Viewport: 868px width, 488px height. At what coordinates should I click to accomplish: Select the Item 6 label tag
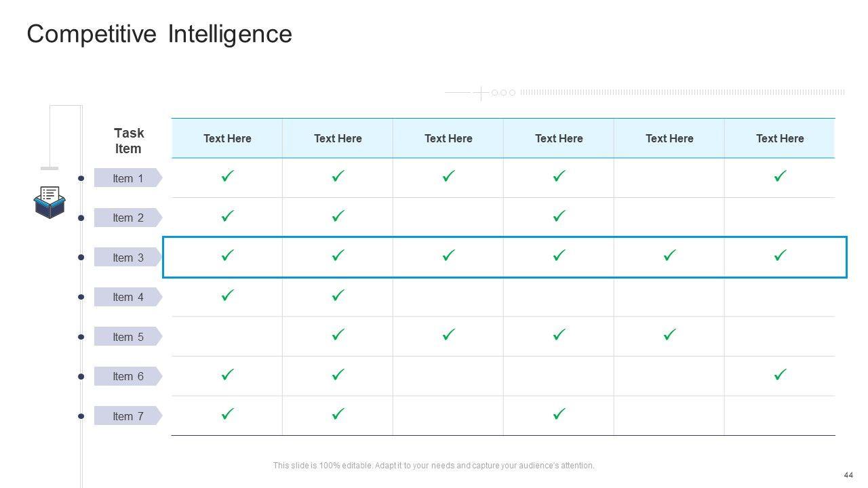[x=127, y=376]
